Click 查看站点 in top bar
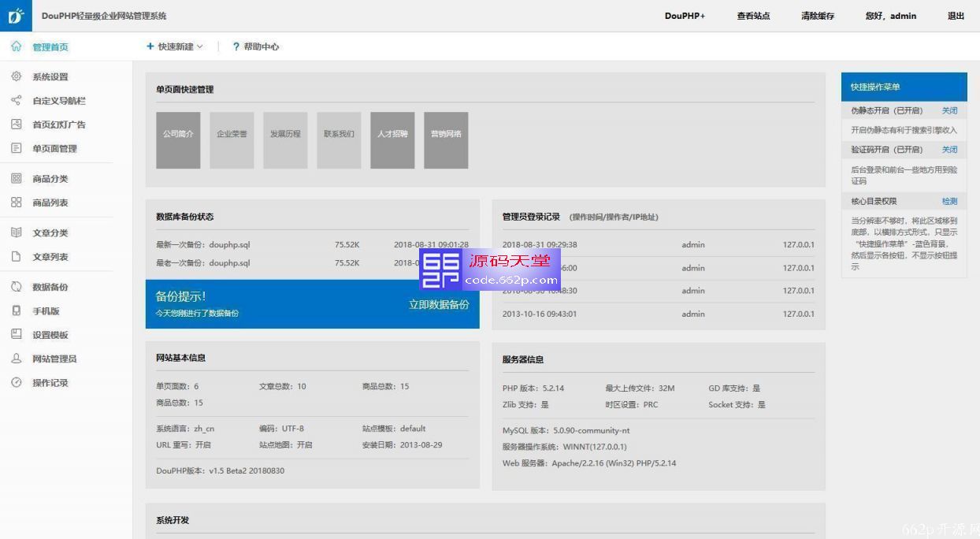 [x=753, y=16]
